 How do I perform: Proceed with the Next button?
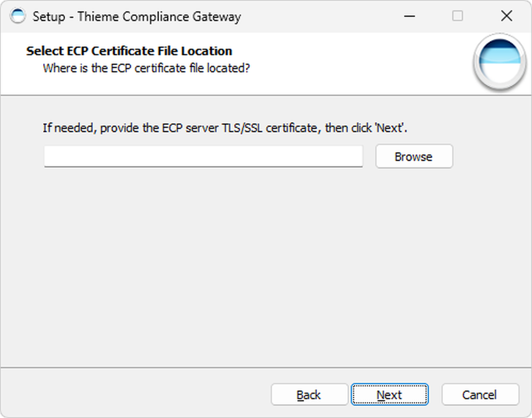[x=389, y=395]
